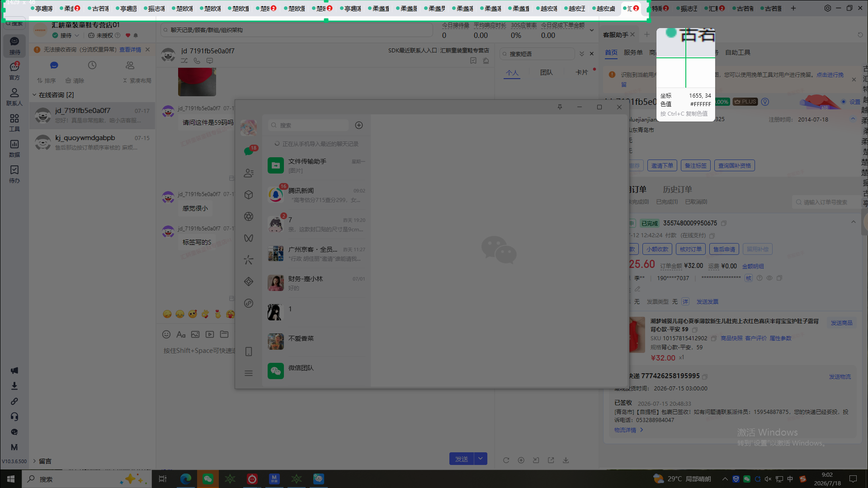Open the kj_quoywmdgabpb conversation
The image size is (868, 488).
(92, 142)
